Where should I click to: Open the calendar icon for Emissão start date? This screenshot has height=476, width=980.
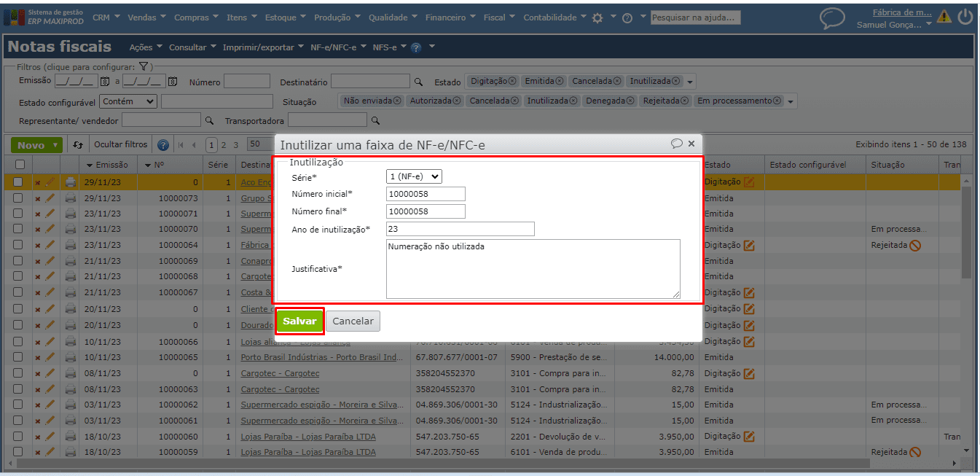(x=104, y=81)
